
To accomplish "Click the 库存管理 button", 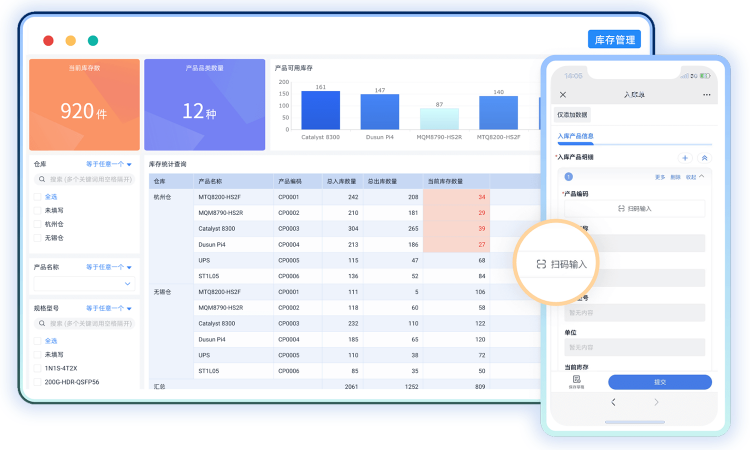I will point(614,40).
